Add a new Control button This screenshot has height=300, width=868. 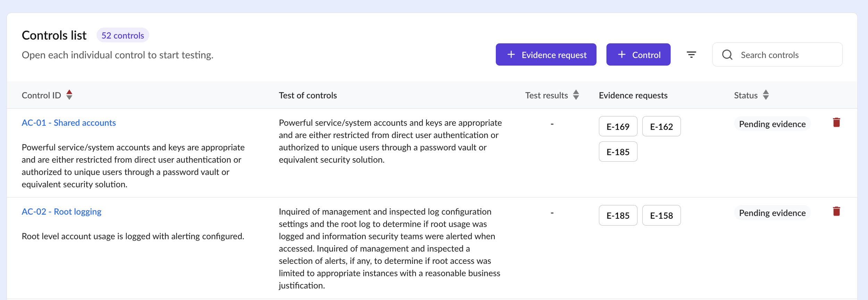[x=638, y=55]
